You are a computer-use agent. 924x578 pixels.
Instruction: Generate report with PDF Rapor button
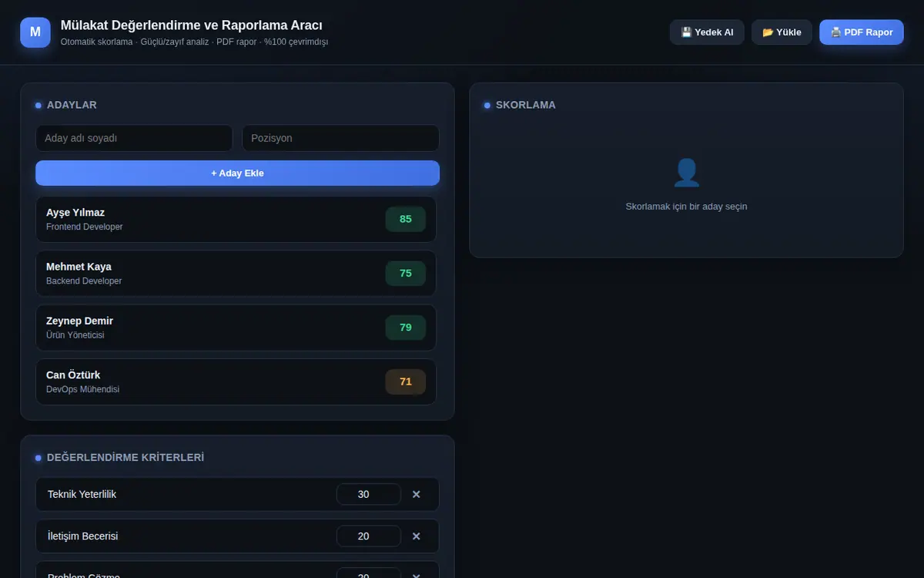tap(862, 32)
